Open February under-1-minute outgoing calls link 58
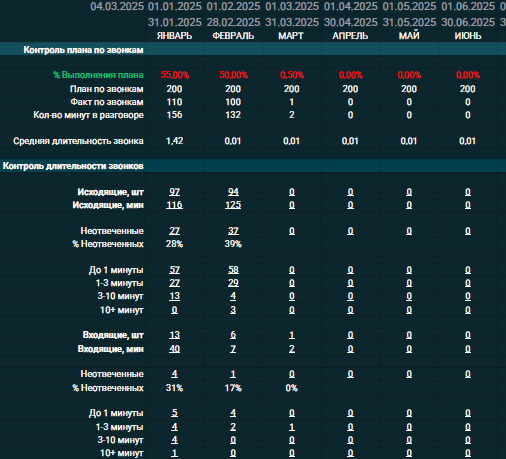 tap(233, 270)
